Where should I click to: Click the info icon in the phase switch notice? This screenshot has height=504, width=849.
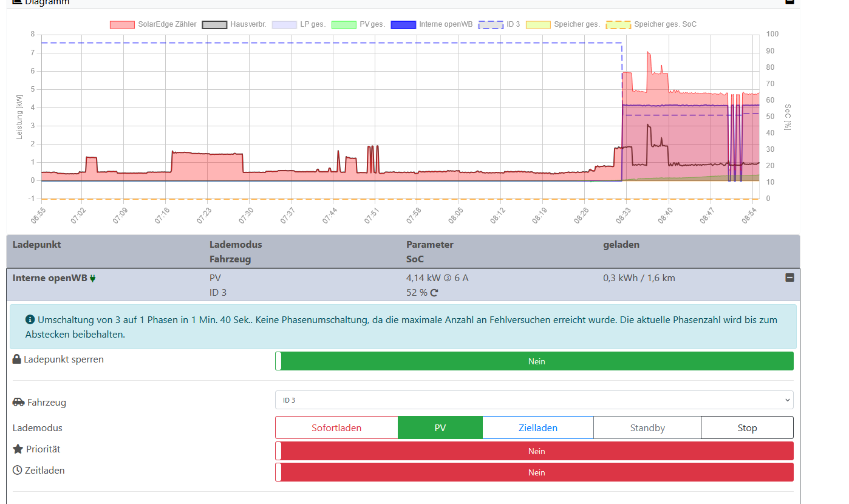(x=30, y=319)
